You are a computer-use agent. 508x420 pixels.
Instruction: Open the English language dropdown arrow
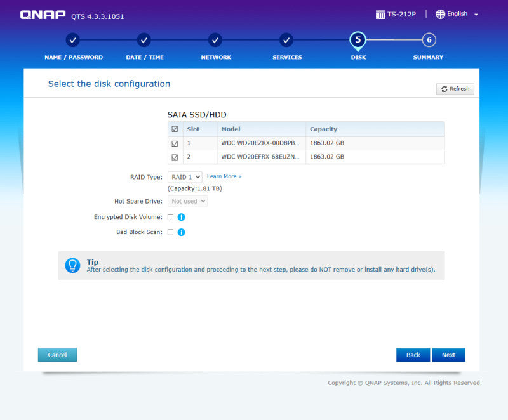point(476,15)
